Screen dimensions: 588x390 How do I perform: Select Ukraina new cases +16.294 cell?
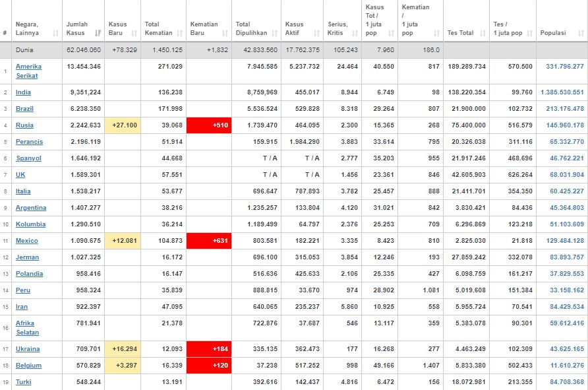[x=123, y=349]
